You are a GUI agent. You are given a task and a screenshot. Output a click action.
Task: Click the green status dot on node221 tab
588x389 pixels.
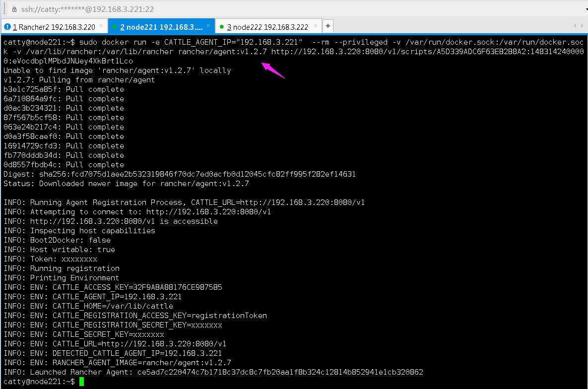click(115, 27)
